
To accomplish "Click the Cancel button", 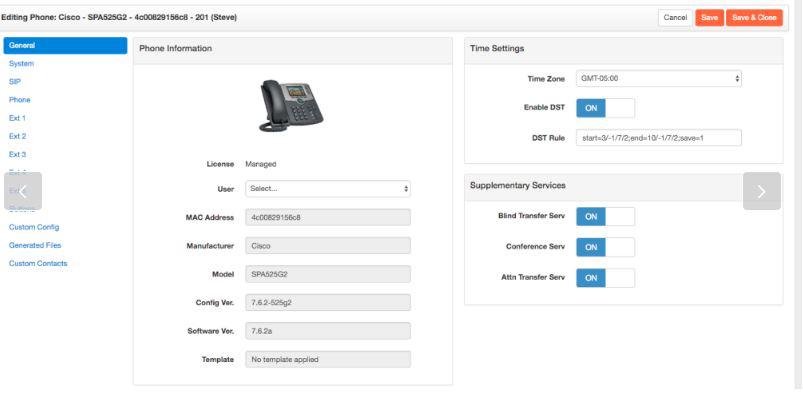I will (675, 17).
